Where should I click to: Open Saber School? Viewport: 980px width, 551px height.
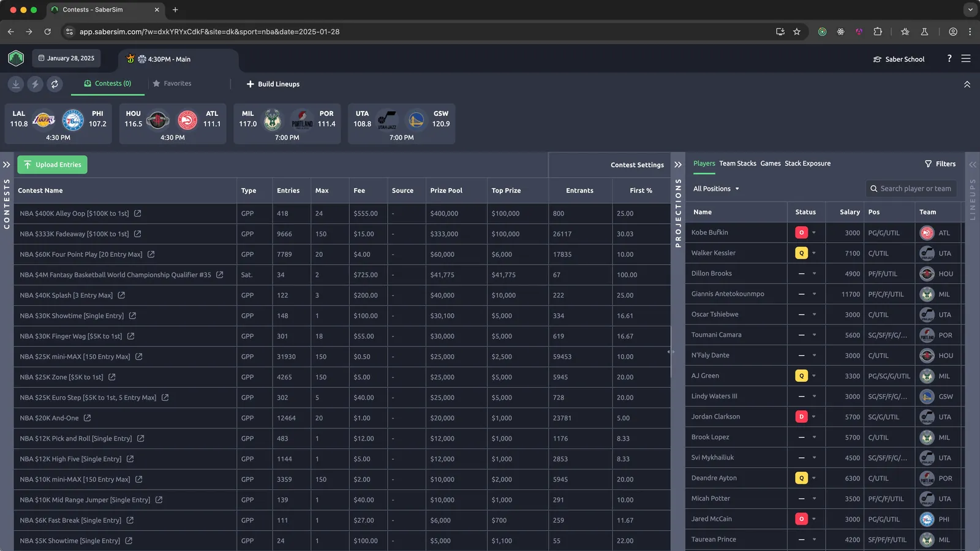pyautogui.click(x=899, y=59)
